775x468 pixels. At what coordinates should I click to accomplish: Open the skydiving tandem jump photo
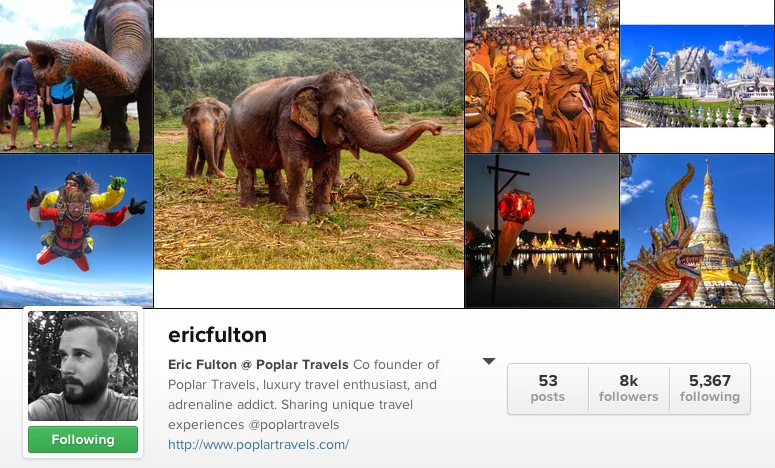pyautogui.click(x=76, y=231)
